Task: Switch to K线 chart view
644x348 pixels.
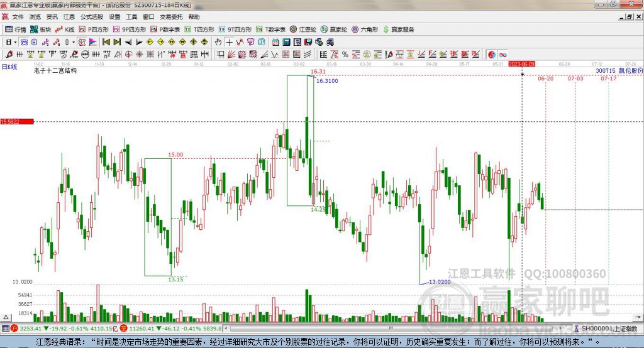Action: tap(65, 30)
